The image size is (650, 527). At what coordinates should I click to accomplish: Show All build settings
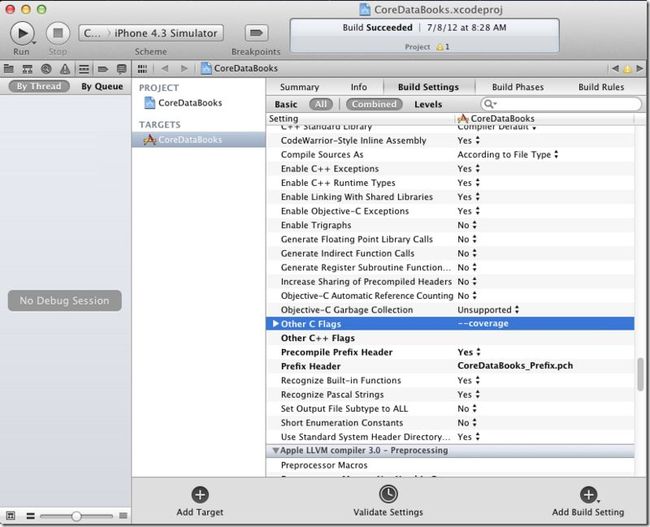click(x=320, y=104)
